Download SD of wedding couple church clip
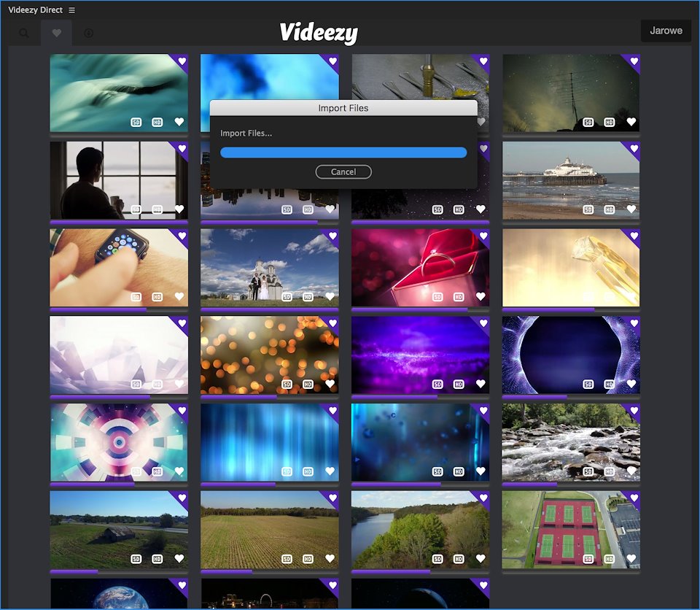This screenshot has height=610, width=700. (x=287, y=297)
